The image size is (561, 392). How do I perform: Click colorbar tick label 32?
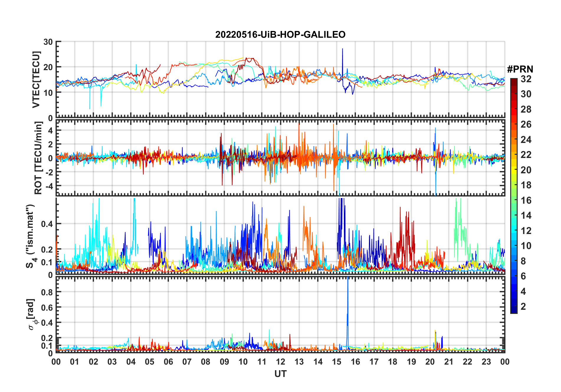526,79
